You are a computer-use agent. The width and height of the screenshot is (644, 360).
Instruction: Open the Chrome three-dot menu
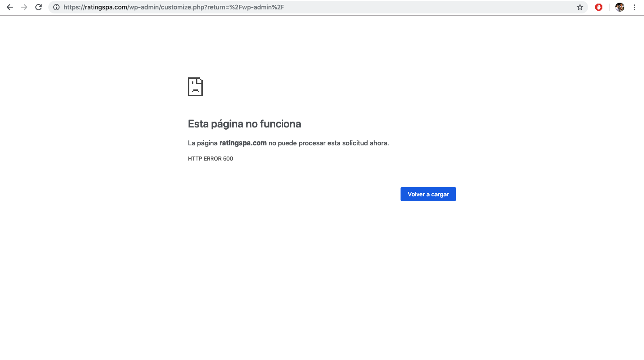click(634, 7)
